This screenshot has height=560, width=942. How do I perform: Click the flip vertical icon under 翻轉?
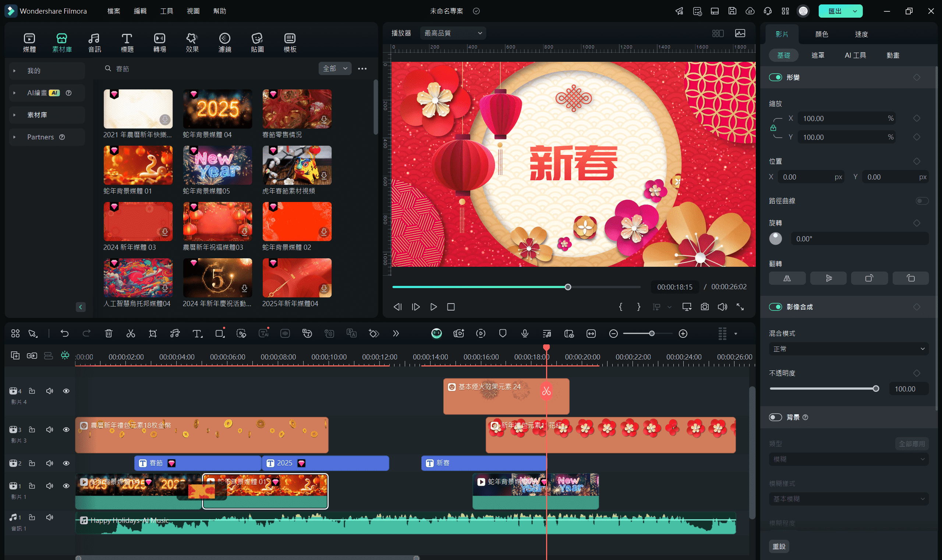pyautogui.click(x=828, y=278)
